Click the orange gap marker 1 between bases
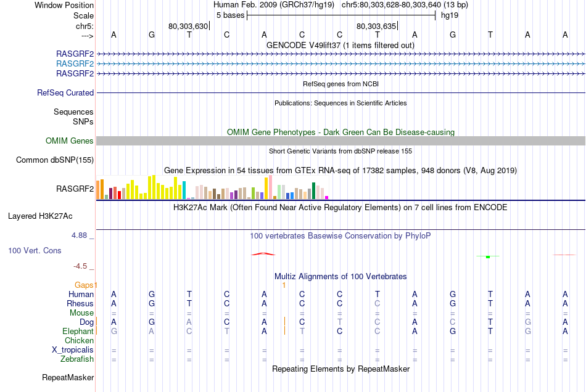This screenshot has height=392, width=586. point(284,285)
